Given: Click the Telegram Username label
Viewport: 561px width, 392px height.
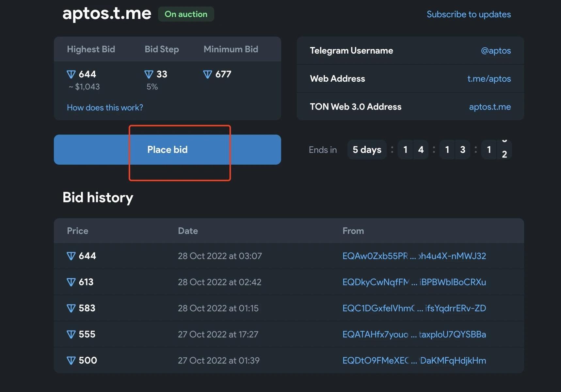Looking at the screenshot, I should click(x=351, y=51).
